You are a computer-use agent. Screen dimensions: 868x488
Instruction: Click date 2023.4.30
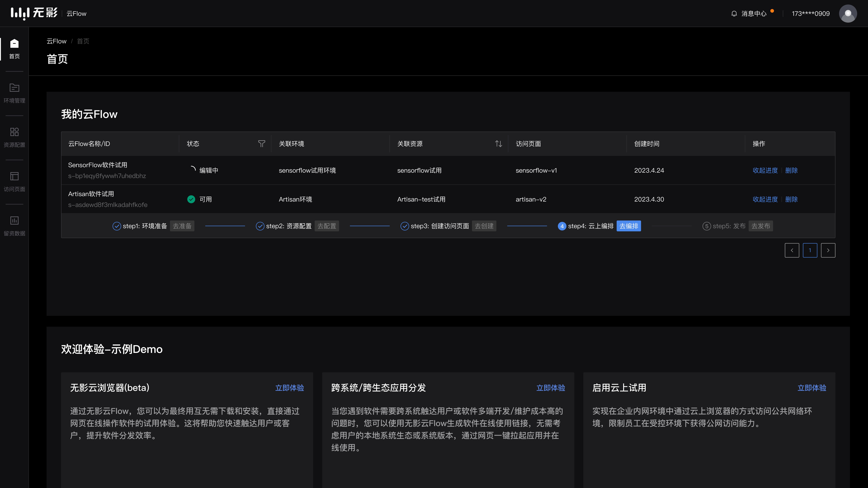(649, 199)
